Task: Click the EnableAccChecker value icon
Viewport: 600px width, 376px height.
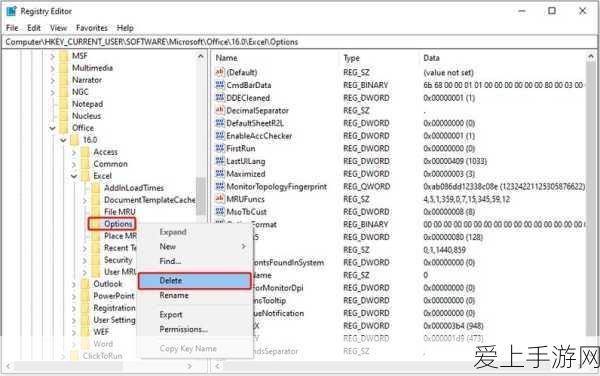Action: [x=220, y=135]
